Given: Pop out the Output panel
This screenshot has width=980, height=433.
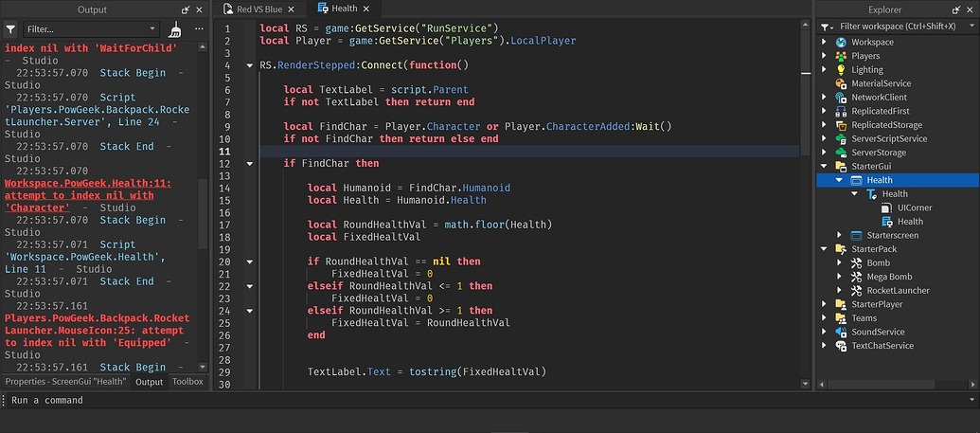Looking at the screenshot, I should tap(186, 10).
